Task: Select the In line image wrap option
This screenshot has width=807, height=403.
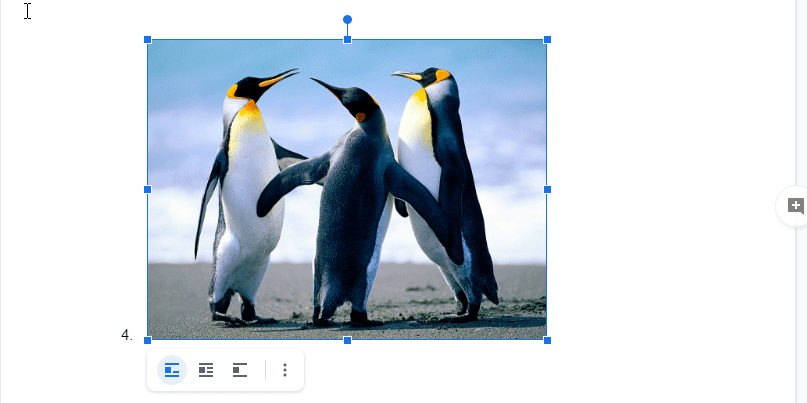Action: (172, 370)
